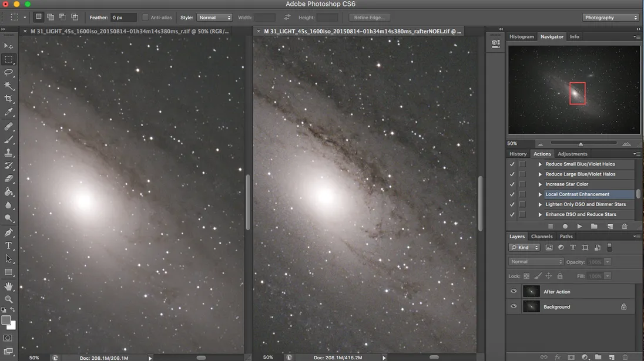This screenshot has width=644, height=361.
Task: Toggle dialog box for Enhance DSO and Reduce Stars
Action: tap(522, 215)
